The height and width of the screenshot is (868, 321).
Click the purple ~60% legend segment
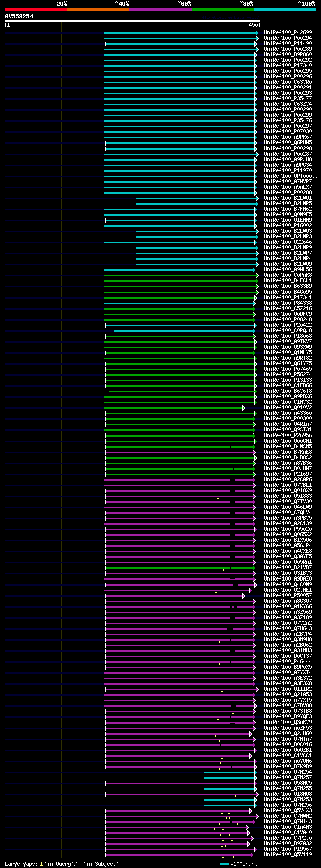[x=160, y=9]
